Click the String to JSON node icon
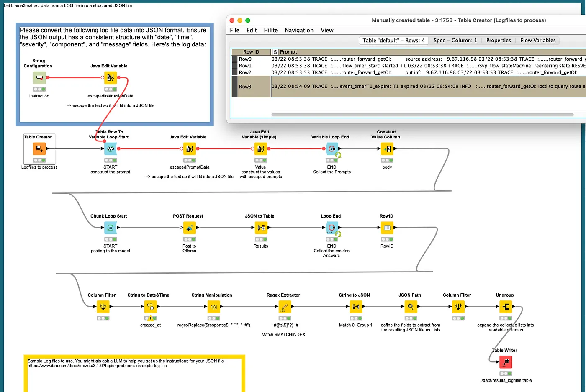The width and height of the screenshot is (586, 392). pos(356,307)
